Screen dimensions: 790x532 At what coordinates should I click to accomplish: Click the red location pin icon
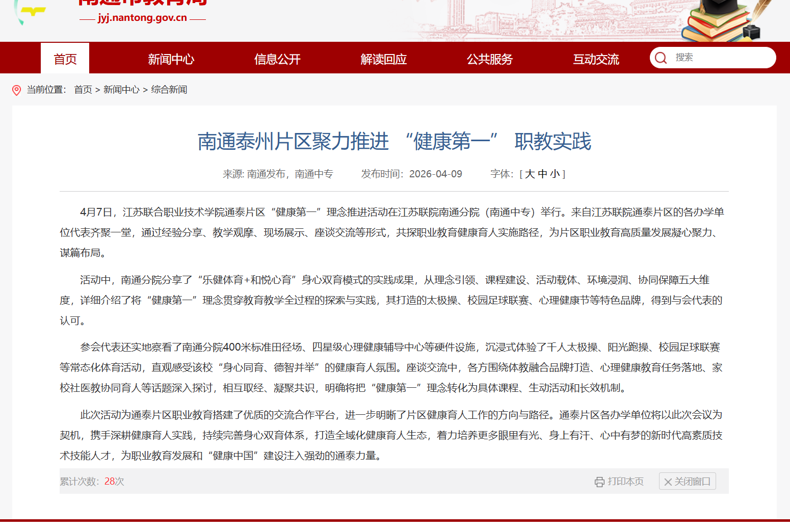coord(16,90)
